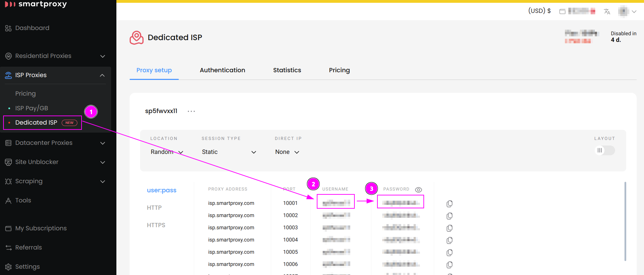Click isp.smartproxy.com address on port 10003 row
The image size is (644, 275).
[231, 228]
